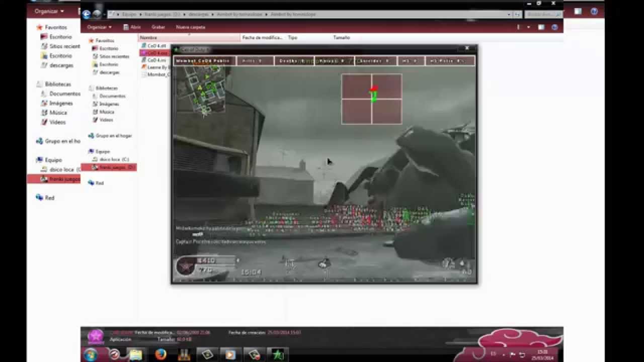This screenshot has height=362, width=644.
Task: Click the Explorer search box
Action: pos(543,15)
